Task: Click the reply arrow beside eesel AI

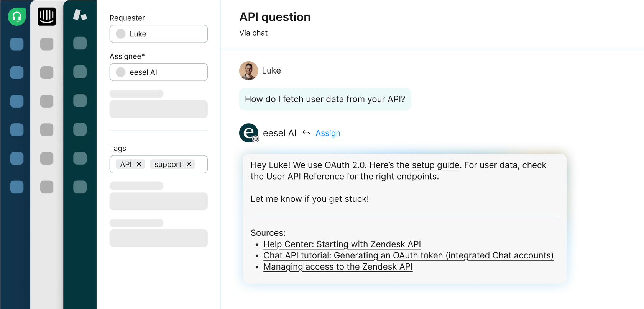Action: (306, 133)
